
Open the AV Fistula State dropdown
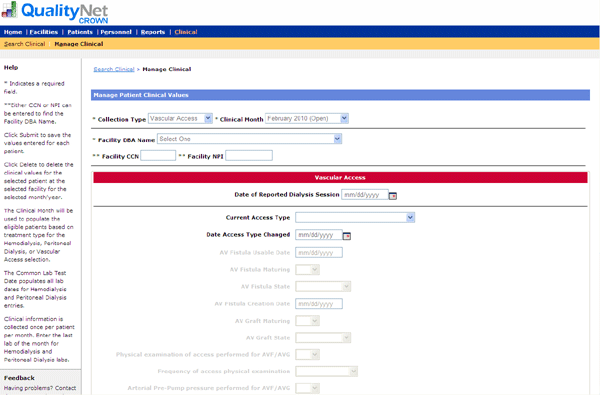pyautogui.click(x=323, y=287)
